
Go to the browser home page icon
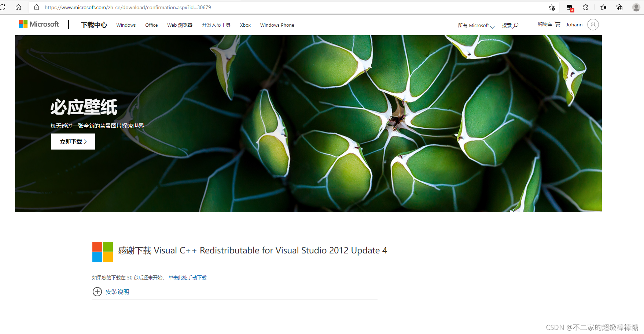click(x=18, y=7)
